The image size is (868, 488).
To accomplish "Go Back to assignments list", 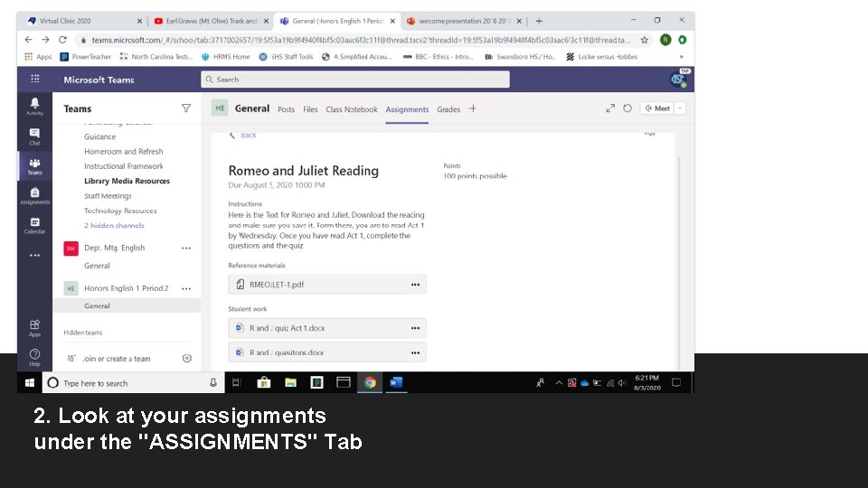I will pyautogui.click(x=243, y=135).
